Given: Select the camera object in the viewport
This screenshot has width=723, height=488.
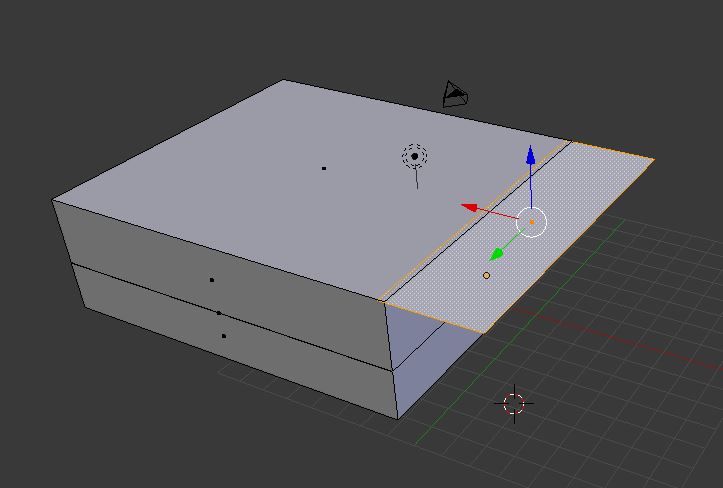Looking at the screenshot, I should 455,94.
